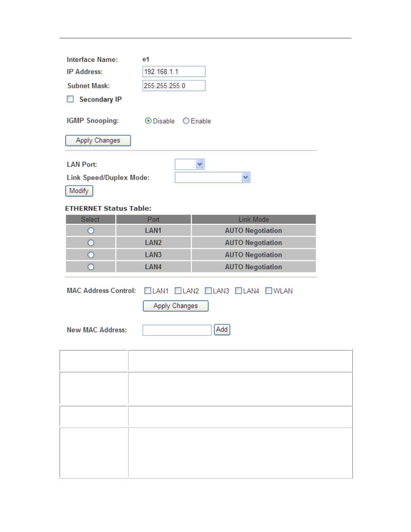Click the Link Mode column header
The height and width of the screenshot is (532, 411).
pos(254,219)
